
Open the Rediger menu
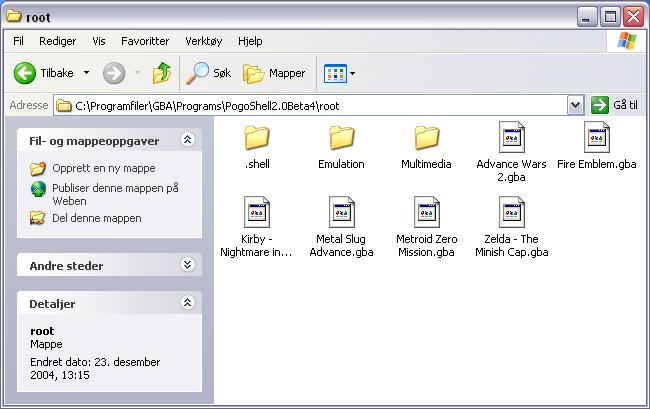click(58, 41)
